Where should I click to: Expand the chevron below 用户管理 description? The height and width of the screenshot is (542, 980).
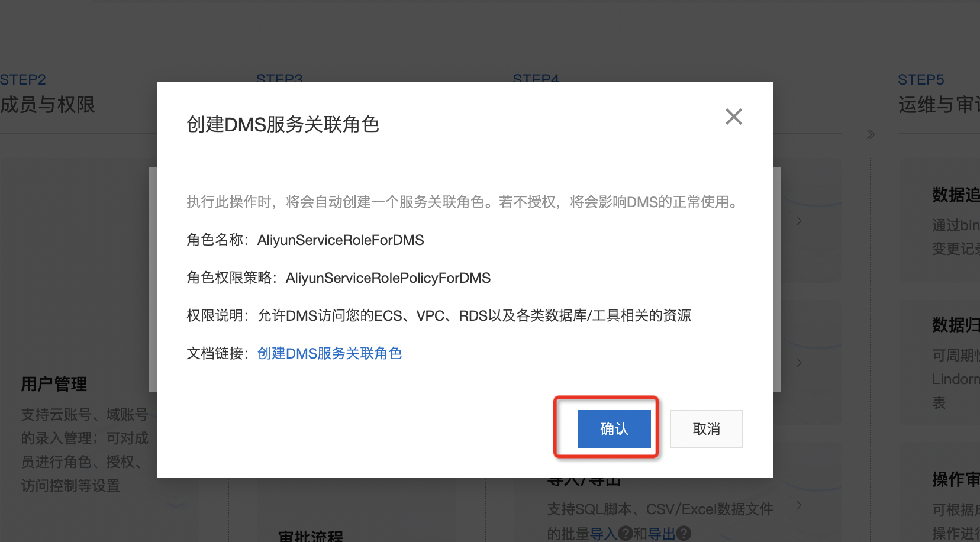tap(176, 505)
